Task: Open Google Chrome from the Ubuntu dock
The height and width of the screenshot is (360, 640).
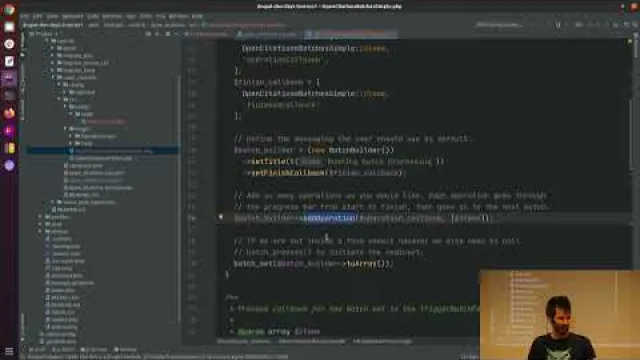Action: 9,9
